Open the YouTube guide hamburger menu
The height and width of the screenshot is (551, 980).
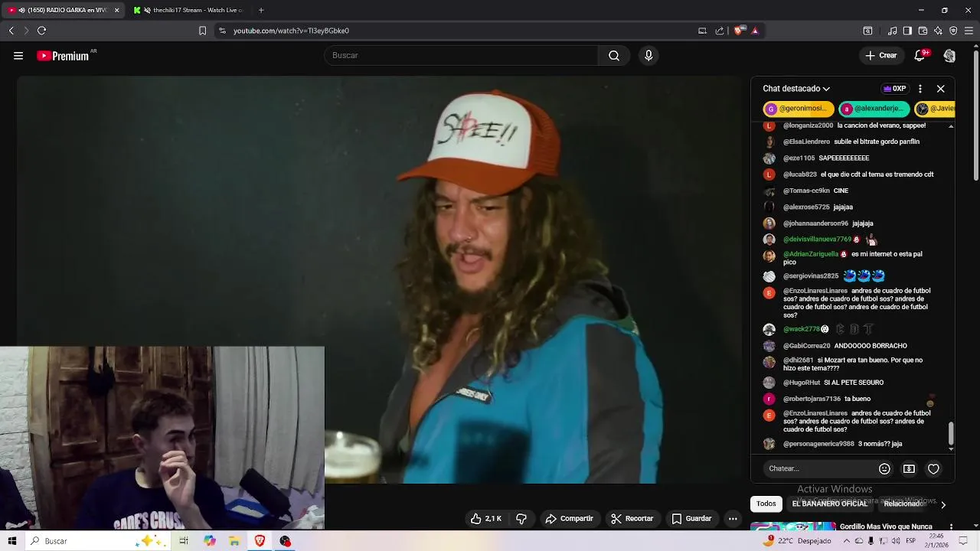pos(18,56)
